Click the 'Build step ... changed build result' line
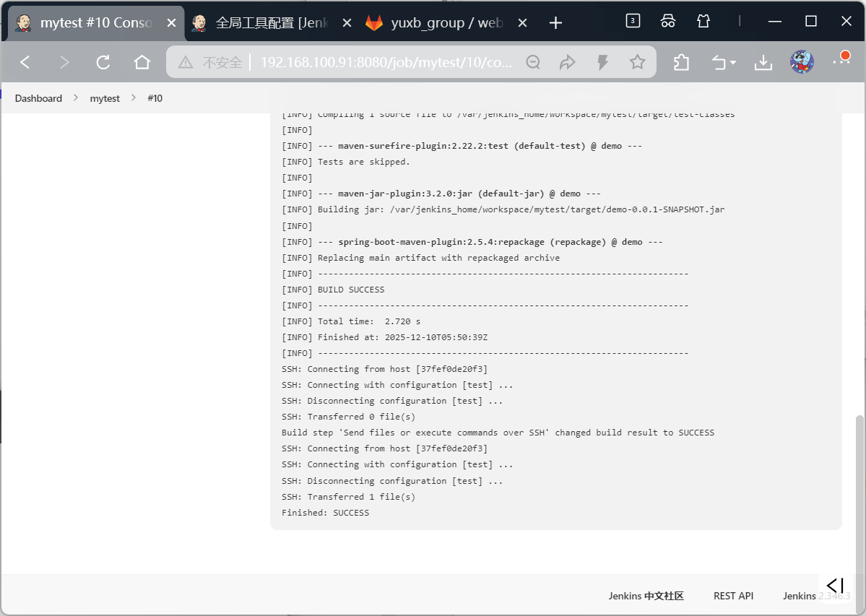Screen dimensions: 866x616 (498, 432)
